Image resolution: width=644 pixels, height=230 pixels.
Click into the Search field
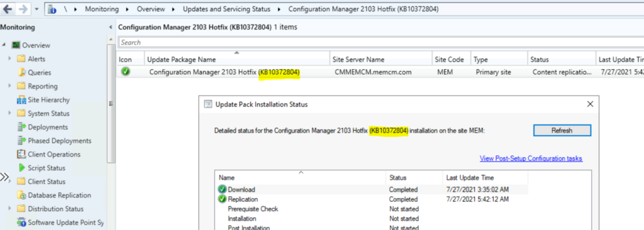point(380,42)
